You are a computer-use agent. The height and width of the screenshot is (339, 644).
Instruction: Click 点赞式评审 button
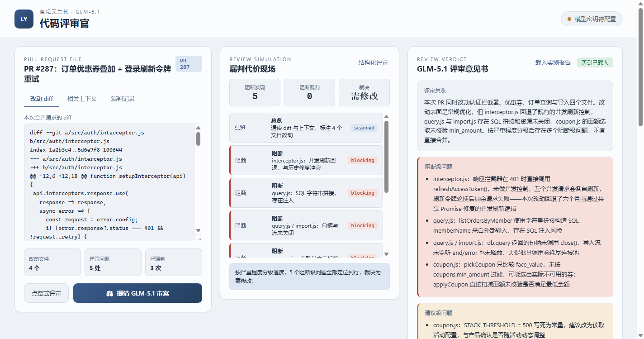click(46, 293)
